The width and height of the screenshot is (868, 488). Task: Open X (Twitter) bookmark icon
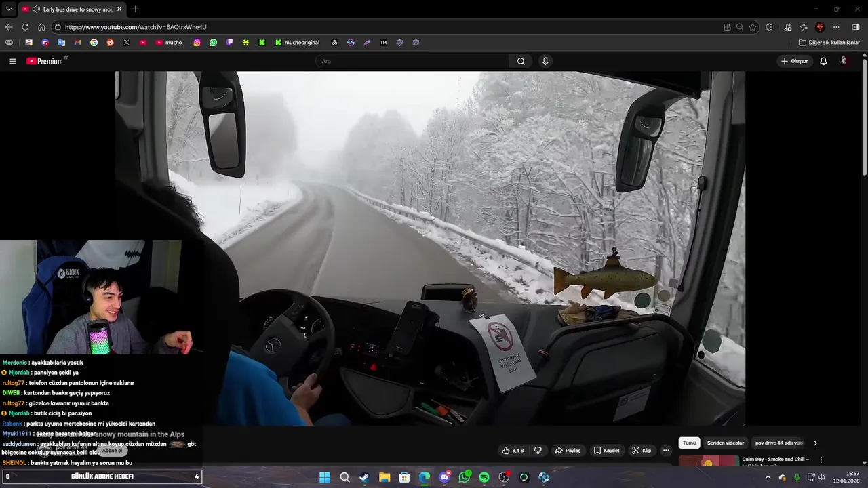pos(127,42)
